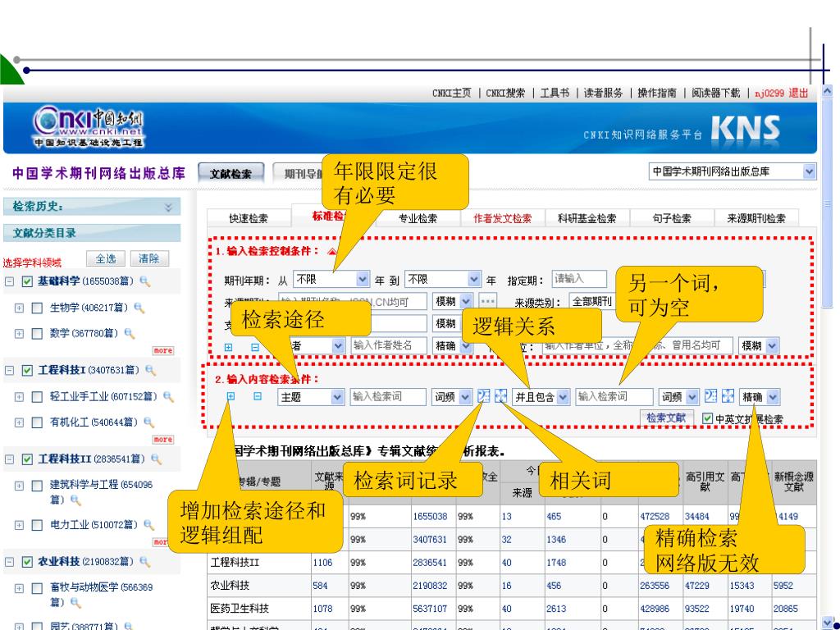Click the magnifier icon beside 轻工业手工业
This screenshot has width=840, height=630.
point(168,396)
